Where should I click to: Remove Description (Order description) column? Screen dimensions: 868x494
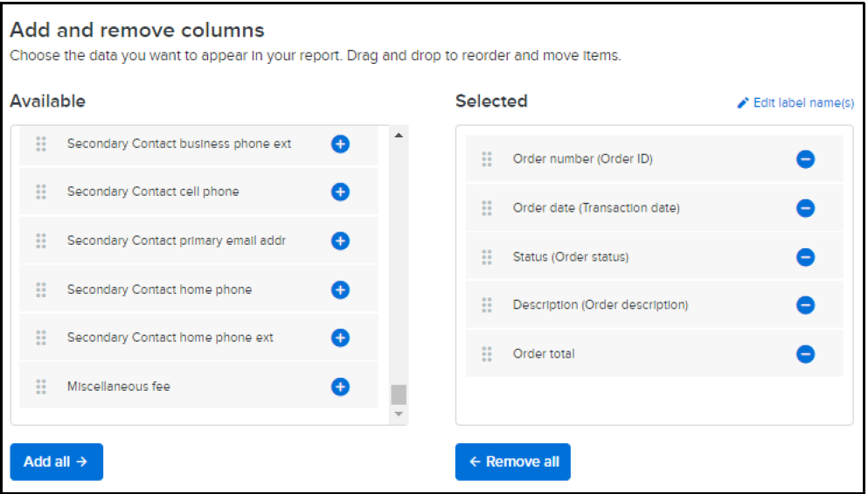tap(805, 305)
